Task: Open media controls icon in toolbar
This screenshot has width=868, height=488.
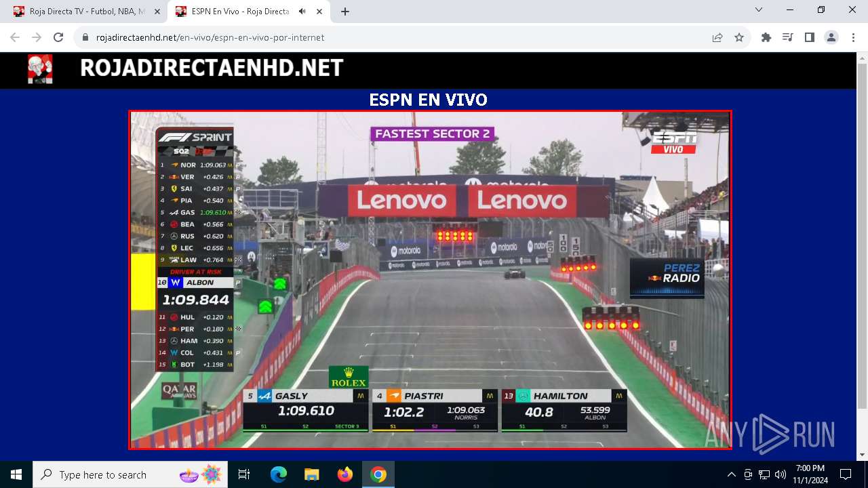Action: click(788, 38)
